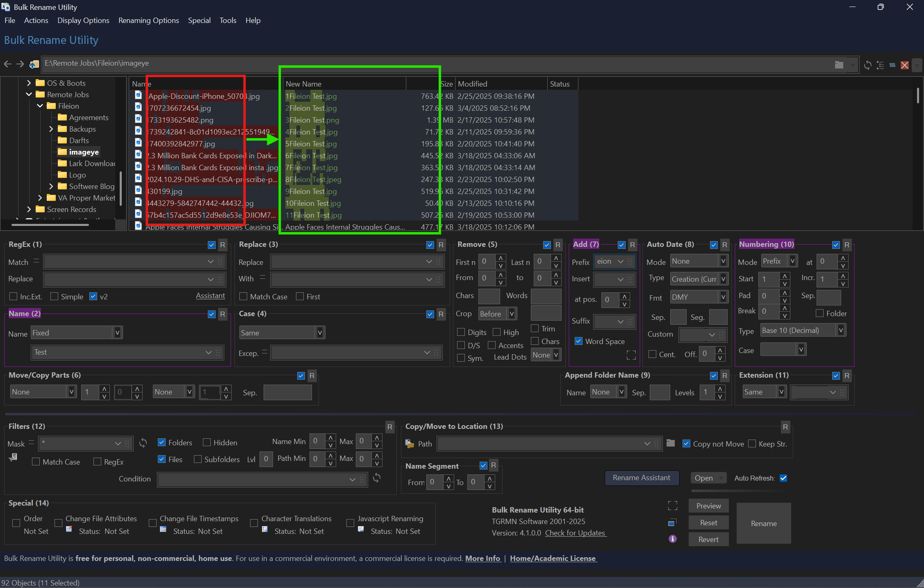Click the folder icon beside Copy/Move Path
924x588 pixels.
point(671,443)
